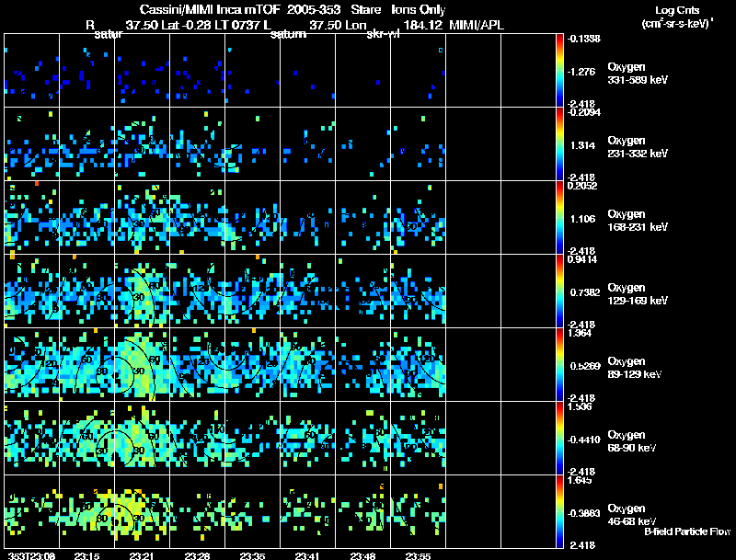Click the 231-332 keV image panel at 23:15
This screenshot has height=560, width=736.
[86, 144]
